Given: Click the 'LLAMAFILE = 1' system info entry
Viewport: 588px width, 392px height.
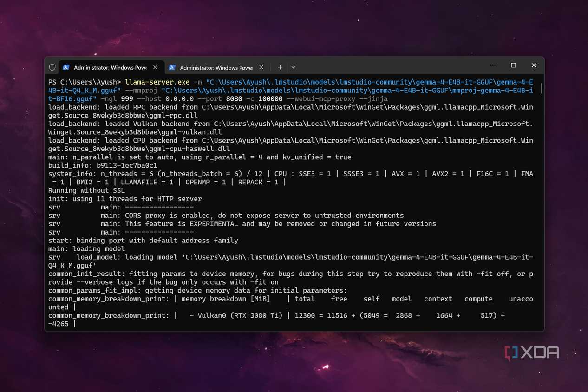Looking at the screenshot, I should pos(147,182).
